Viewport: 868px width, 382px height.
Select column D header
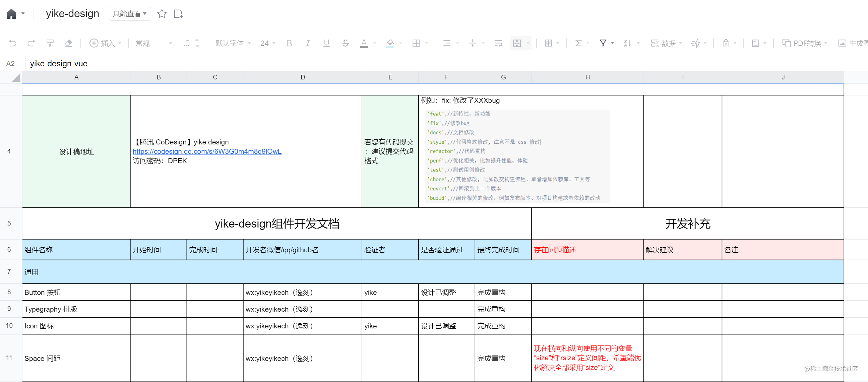tap(303, 77)
